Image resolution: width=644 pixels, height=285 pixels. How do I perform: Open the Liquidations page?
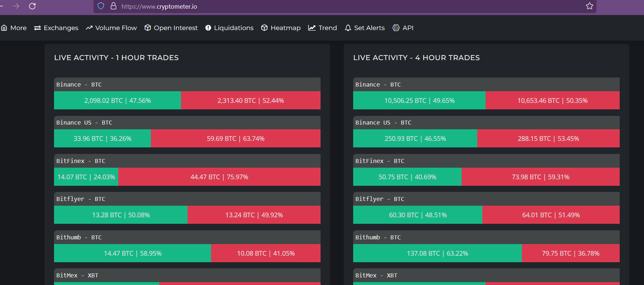[x=230, y=28]
